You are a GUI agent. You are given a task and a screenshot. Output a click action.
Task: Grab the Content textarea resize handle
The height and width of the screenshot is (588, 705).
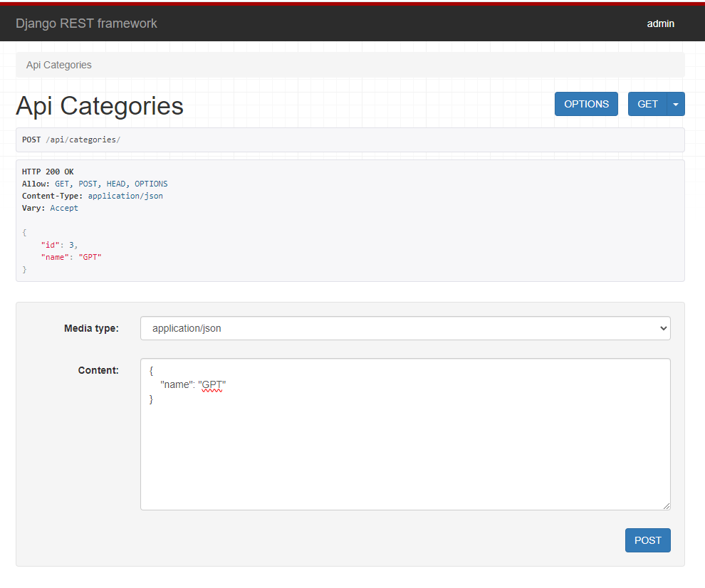coord(667,506)
